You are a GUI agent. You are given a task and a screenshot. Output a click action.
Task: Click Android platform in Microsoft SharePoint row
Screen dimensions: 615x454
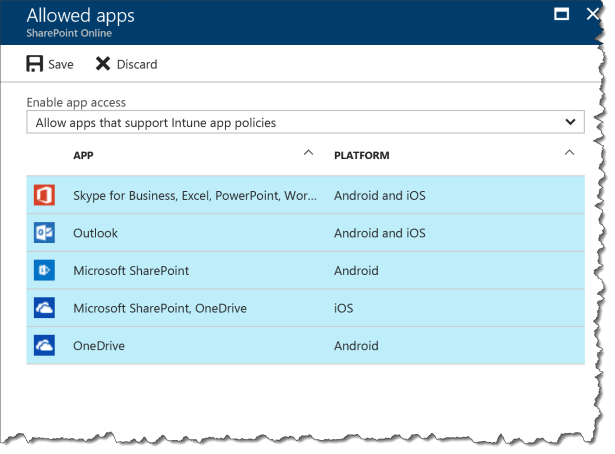coord(356,271)
